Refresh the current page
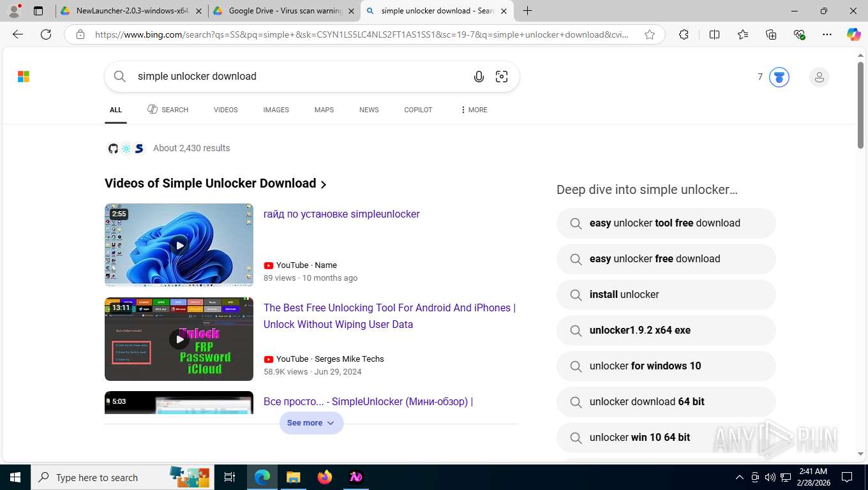 tap(46, 34)
